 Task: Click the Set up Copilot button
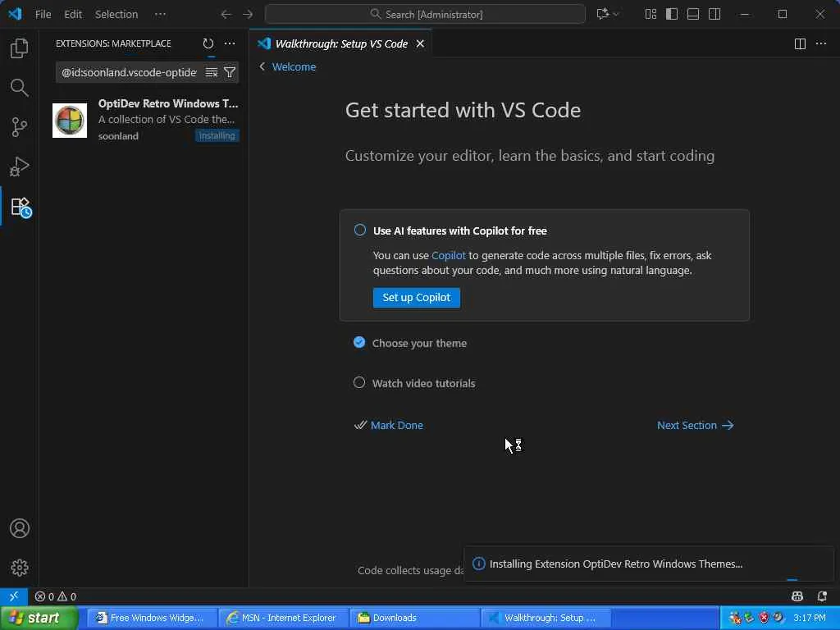[x=416, y=298]
